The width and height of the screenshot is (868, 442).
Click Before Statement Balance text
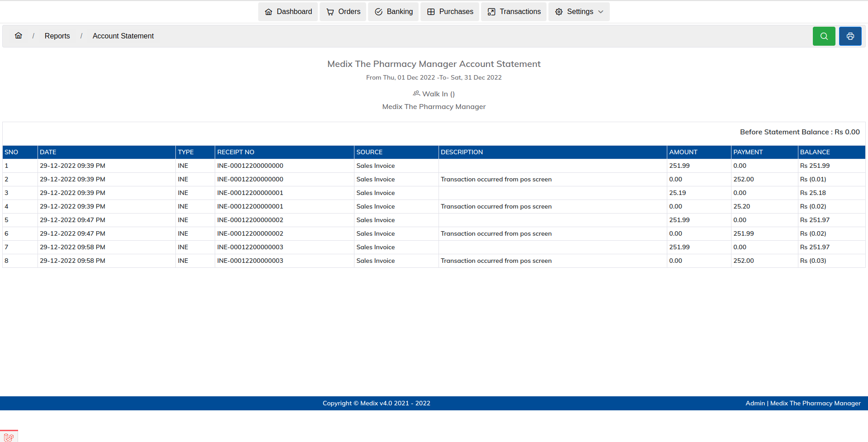coord(800,132)
